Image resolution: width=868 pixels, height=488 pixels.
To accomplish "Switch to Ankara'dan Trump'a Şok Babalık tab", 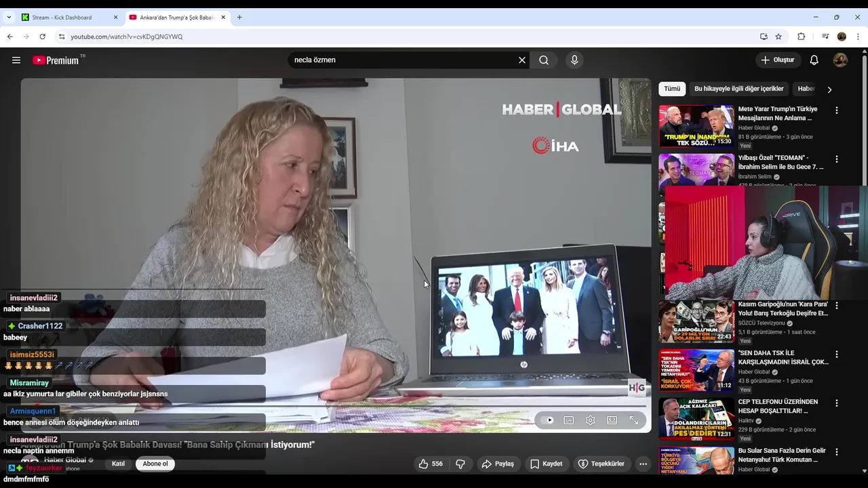I will tap(178, 18).
